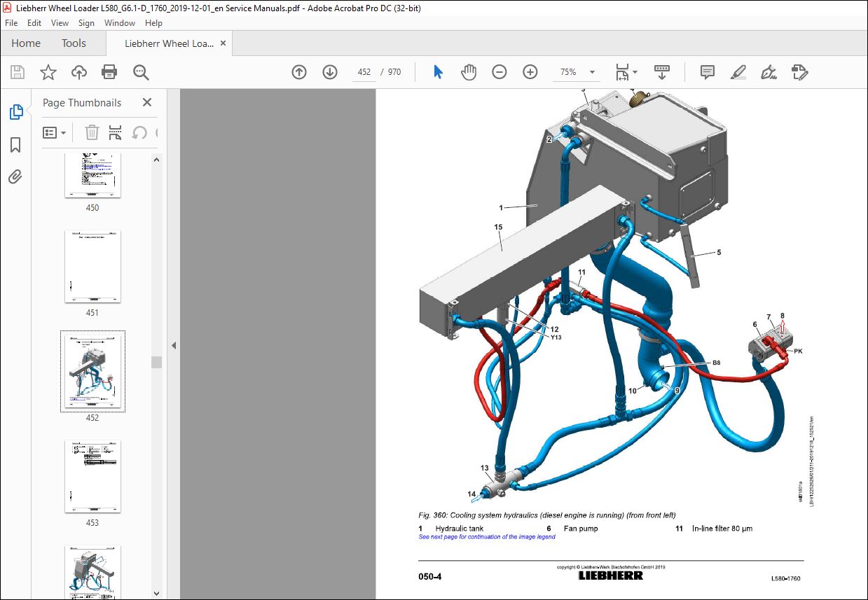
Task: Click the '453' label under the thumbnail
Action: [x=92, y=523]
